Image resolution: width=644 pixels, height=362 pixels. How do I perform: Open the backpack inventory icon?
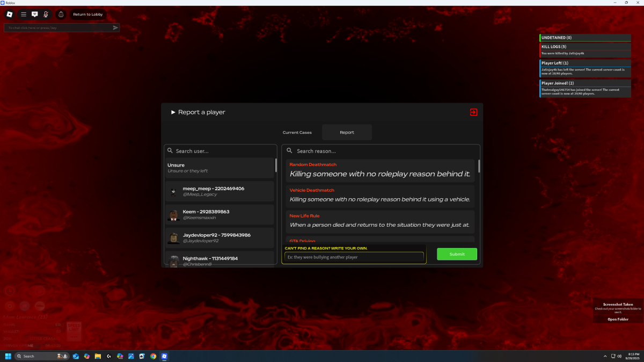pyautogui.click(x=61, y=15)
